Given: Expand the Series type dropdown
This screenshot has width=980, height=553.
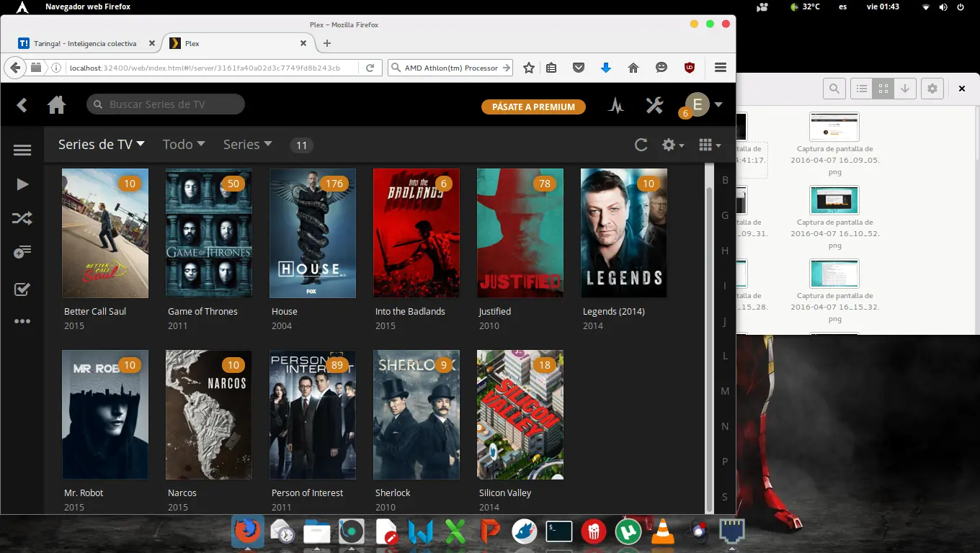Looking at the screenshot, I should point(248,144).
